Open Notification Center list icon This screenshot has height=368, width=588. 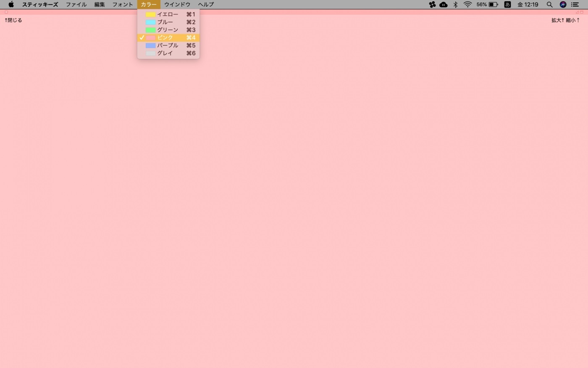pos(575,5)
